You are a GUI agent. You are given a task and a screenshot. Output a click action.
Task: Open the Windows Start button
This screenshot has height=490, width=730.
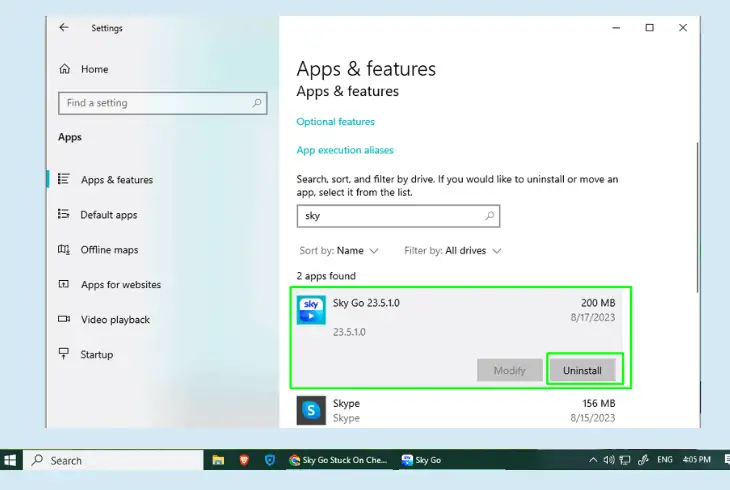point(10,460)
